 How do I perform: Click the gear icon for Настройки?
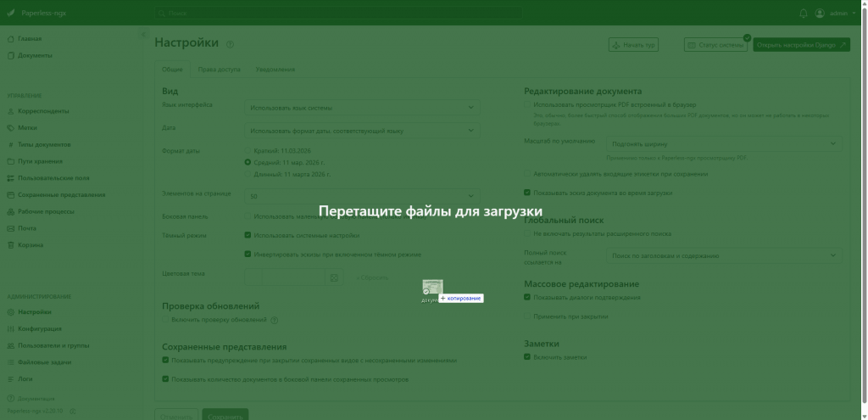pyautogui.click(x=10, y=312)
